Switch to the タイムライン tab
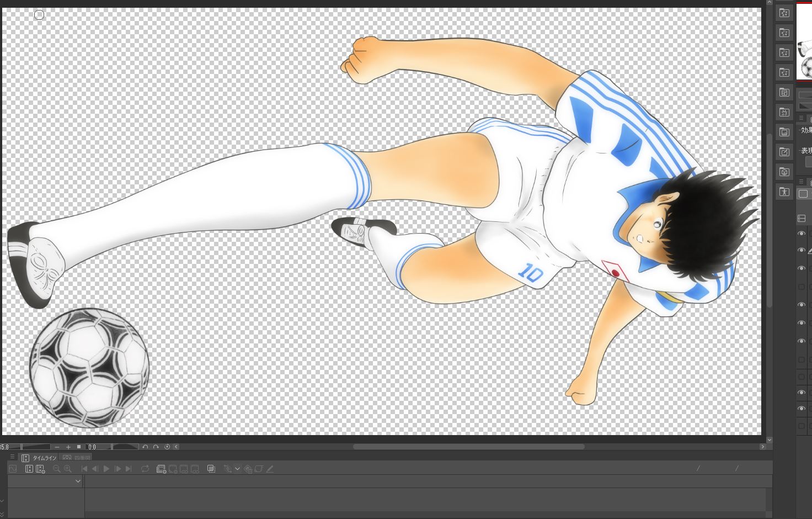This screenshot has width=812, height=519. (x=39, y=458)
